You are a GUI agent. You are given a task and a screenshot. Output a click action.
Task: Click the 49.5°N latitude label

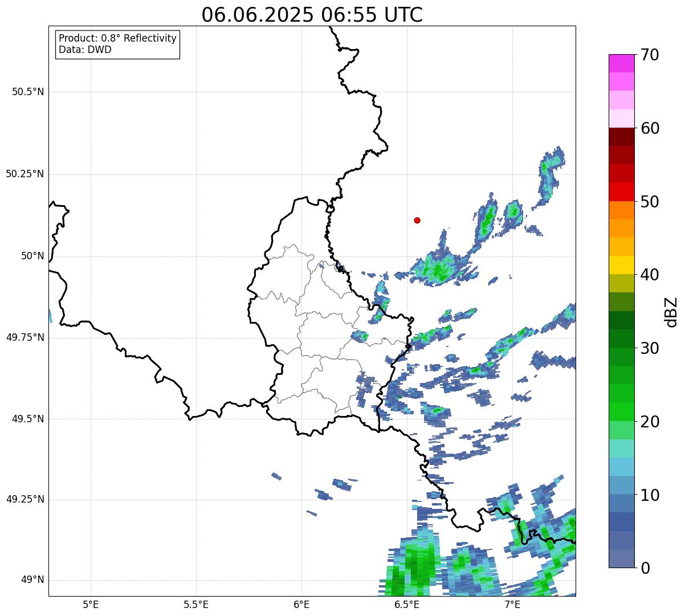tap(28, 419)
